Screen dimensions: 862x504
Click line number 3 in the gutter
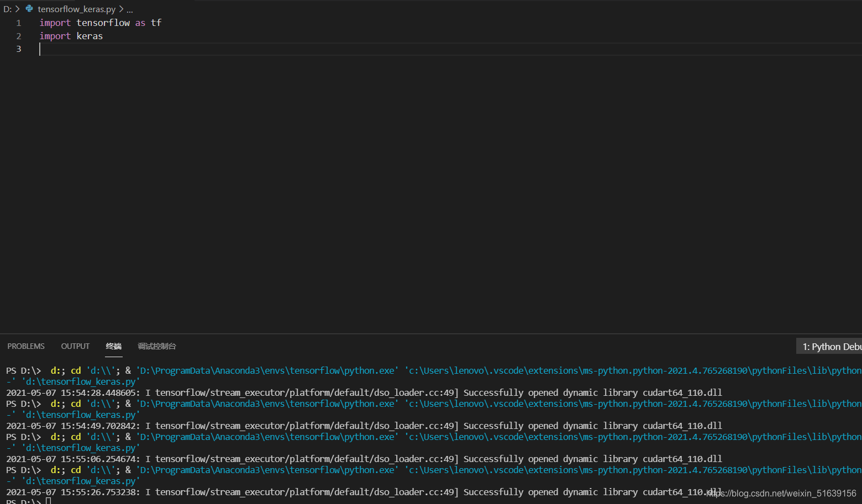pyautogui.click(x=18, y=49)
